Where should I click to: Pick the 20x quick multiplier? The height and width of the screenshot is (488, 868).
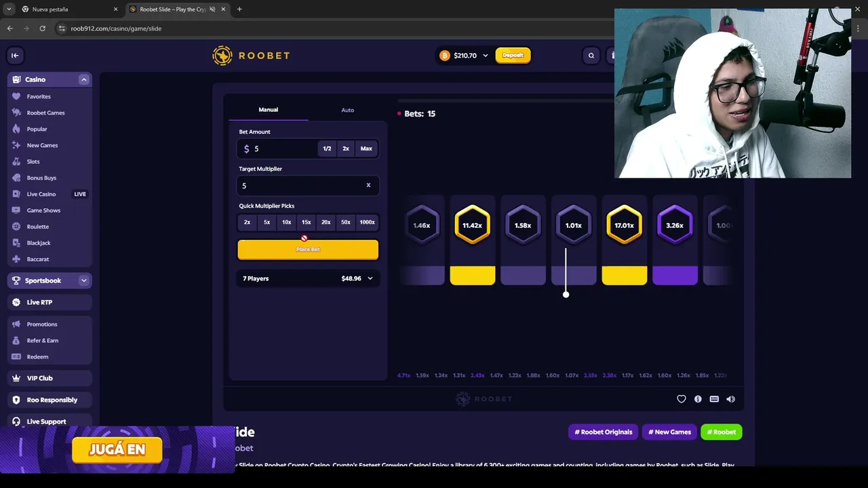[326, 222]
